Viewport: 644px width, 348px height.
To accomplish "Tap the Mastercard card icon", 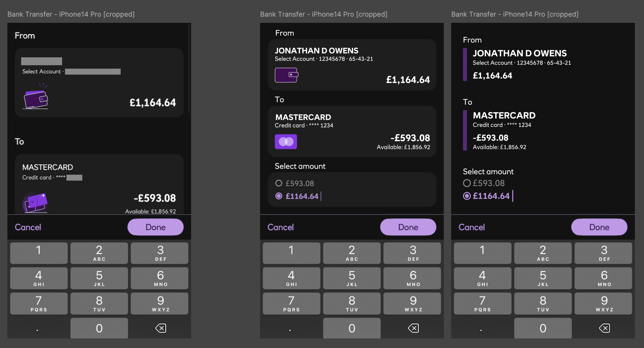I will [286, 141].
